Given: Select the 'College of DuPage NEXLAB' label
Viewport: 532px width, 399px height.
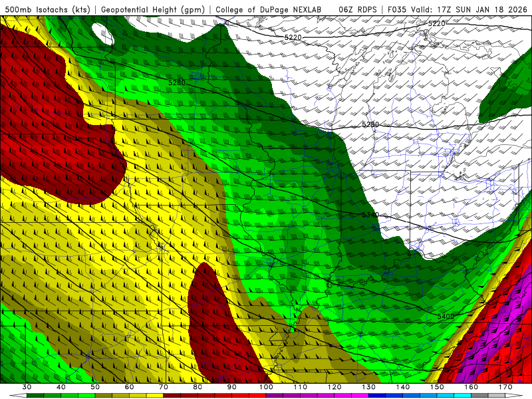Looking at the screenshot, I should point(268,9).
